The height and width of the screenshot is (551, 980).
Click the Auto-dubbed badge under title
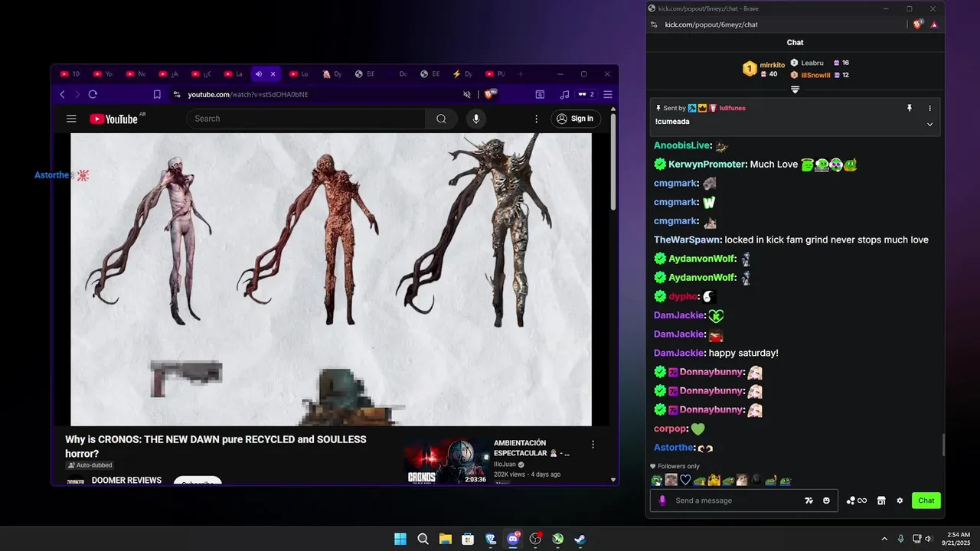90,465
